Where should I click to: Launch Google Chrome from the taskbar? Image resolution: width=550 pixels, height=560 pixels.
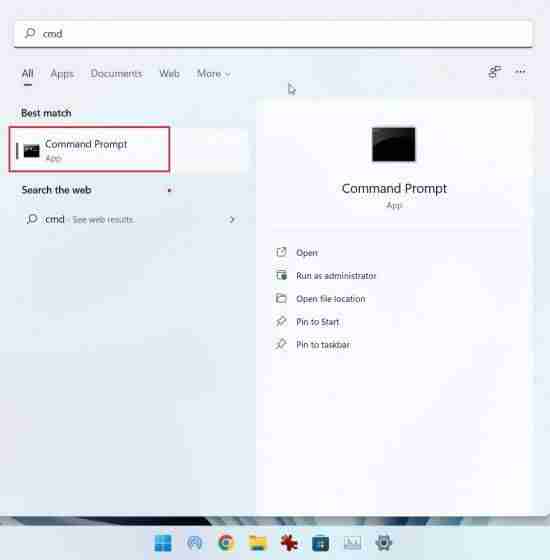point(226,543)
